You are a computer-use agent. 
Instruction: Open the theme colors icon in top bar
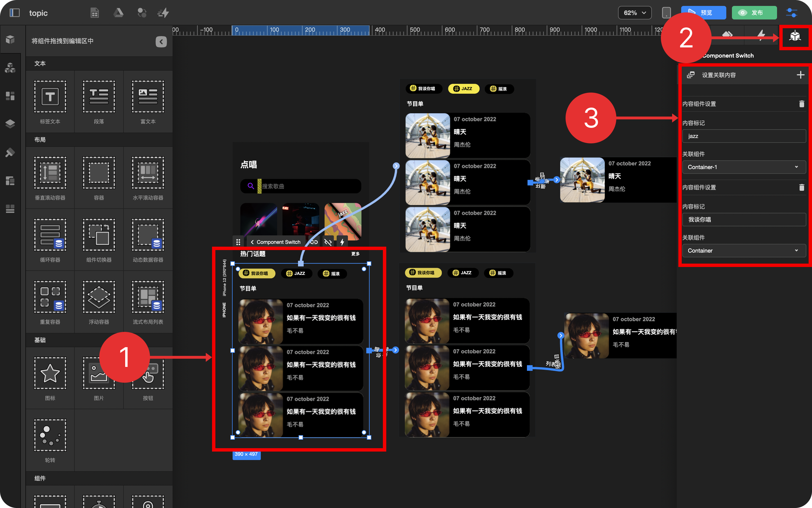[142, 13]
